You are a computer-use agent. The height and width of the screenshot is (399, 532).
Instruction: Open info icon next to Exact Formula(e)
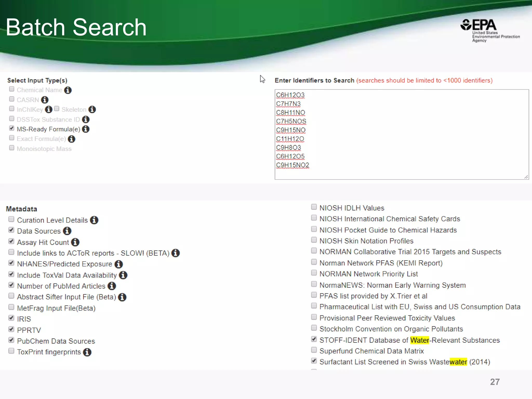(x=71, y=139)
